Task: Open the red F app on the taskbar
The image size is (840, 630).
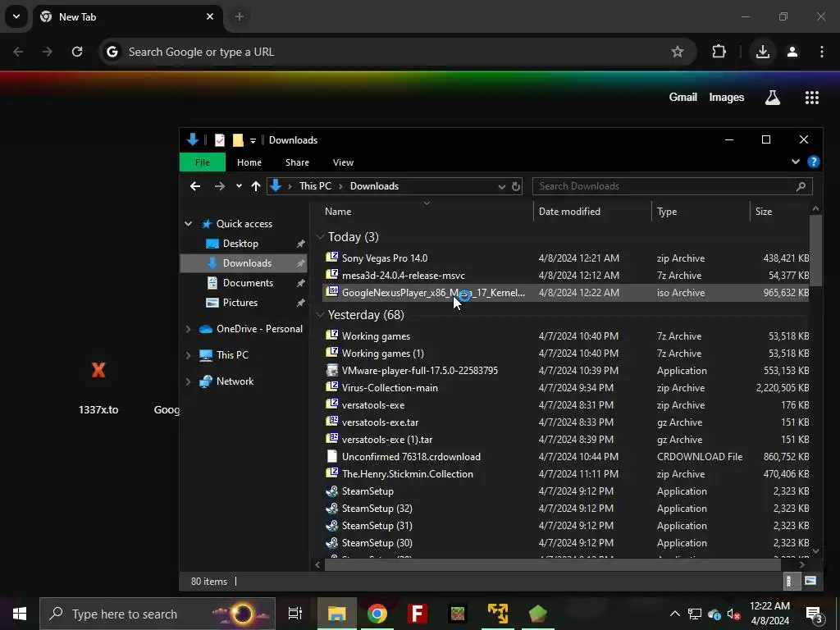Action: 418,614
